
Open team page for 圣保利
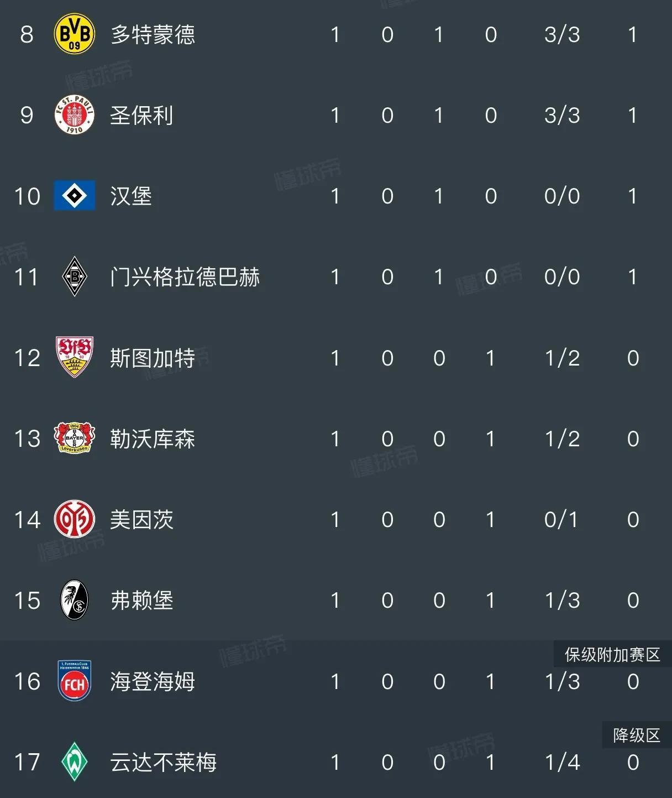pos(141,115)
